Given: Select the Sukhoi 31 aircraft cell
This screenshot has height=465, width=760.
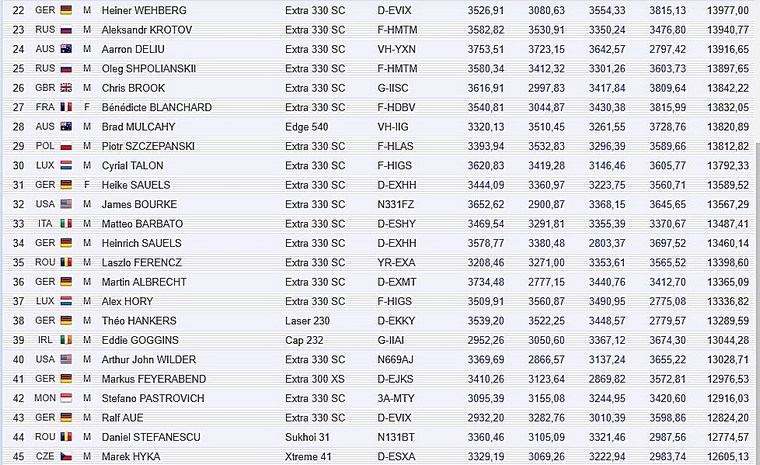Looking at the screenshot, I should coord(307,437).
